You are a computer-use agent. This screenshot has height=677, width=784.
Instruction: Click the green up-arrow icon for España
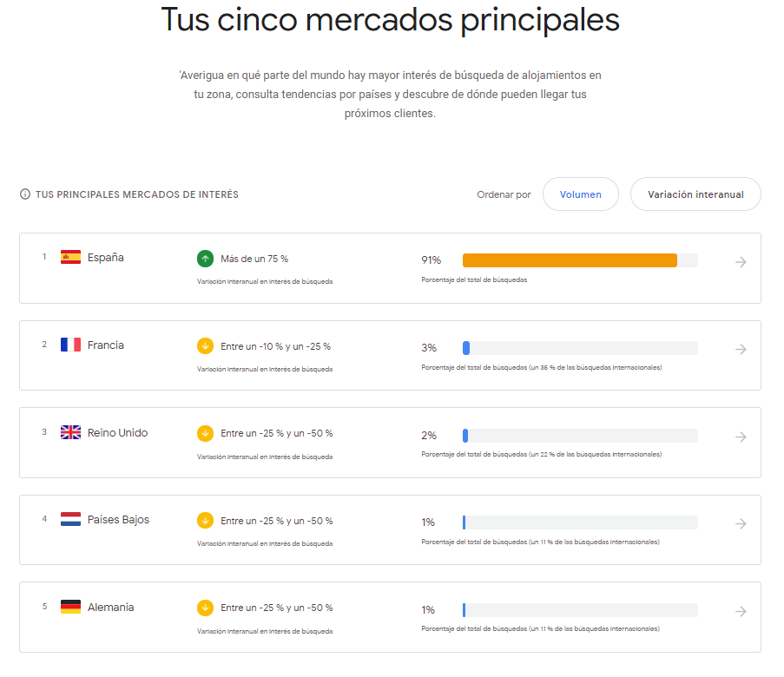pos(205,259)
